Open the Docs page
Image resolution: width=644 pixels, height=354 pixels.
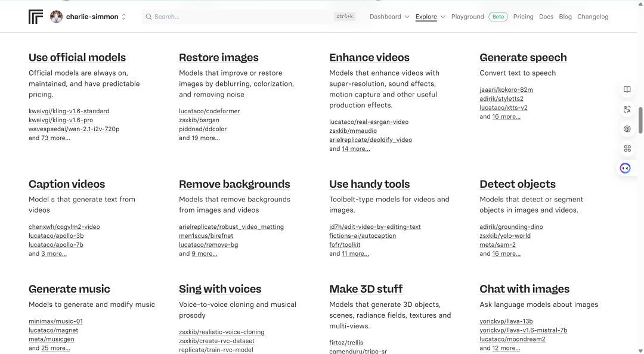(546, 17)
